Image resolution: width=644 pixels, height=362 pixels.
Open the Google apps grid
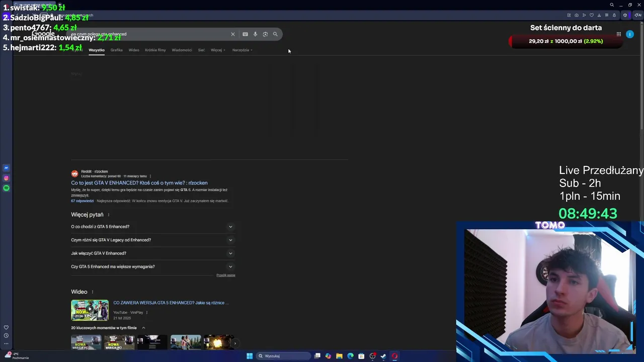pos(619,34)
